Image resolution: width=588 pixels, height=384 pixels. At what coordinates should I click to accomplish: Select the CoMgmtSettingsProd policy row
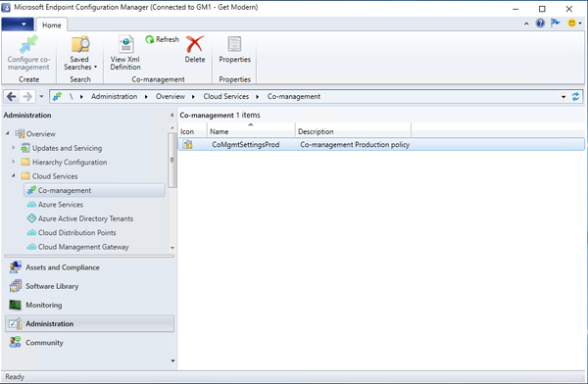(x=381, y=144)
